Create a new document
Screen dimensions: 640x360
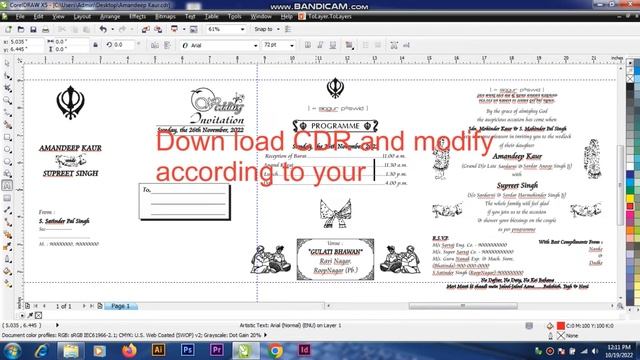[9, 29]
